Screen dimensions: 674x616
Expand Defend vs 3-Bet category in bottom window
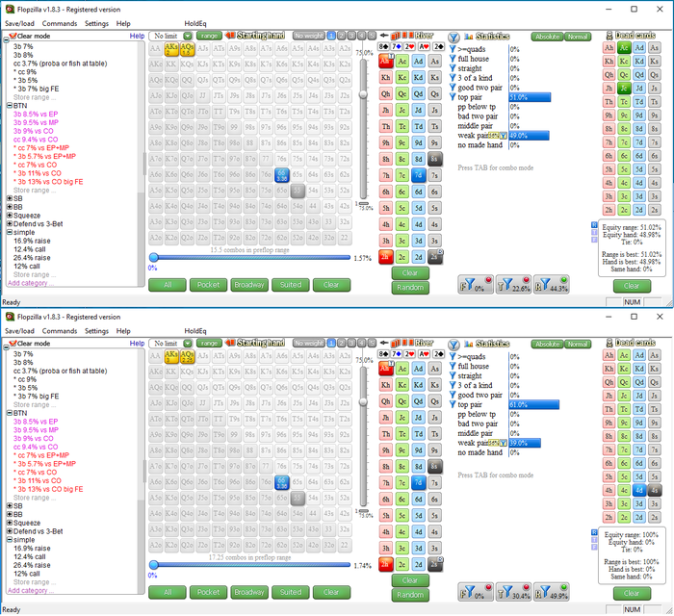10,531
